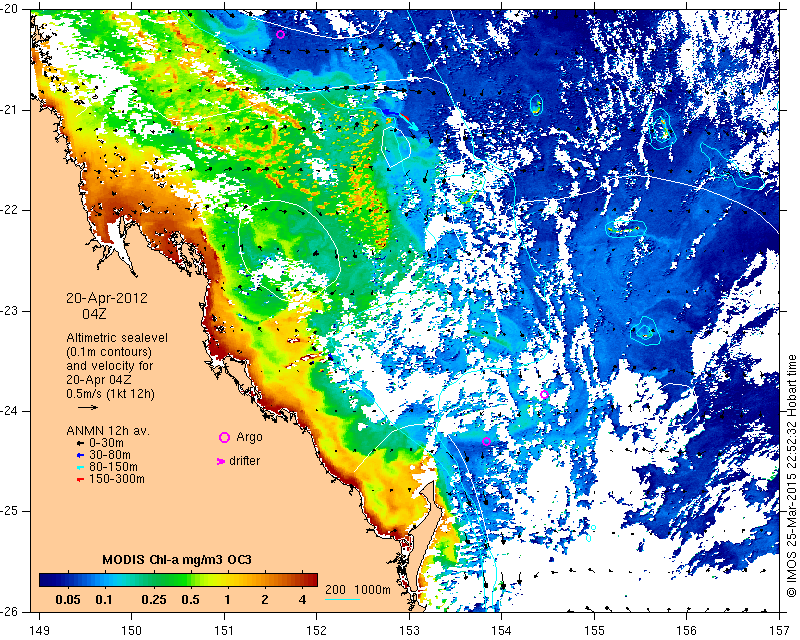
Task: Click the longitude axis label '155'
Action: click(594, 631)
